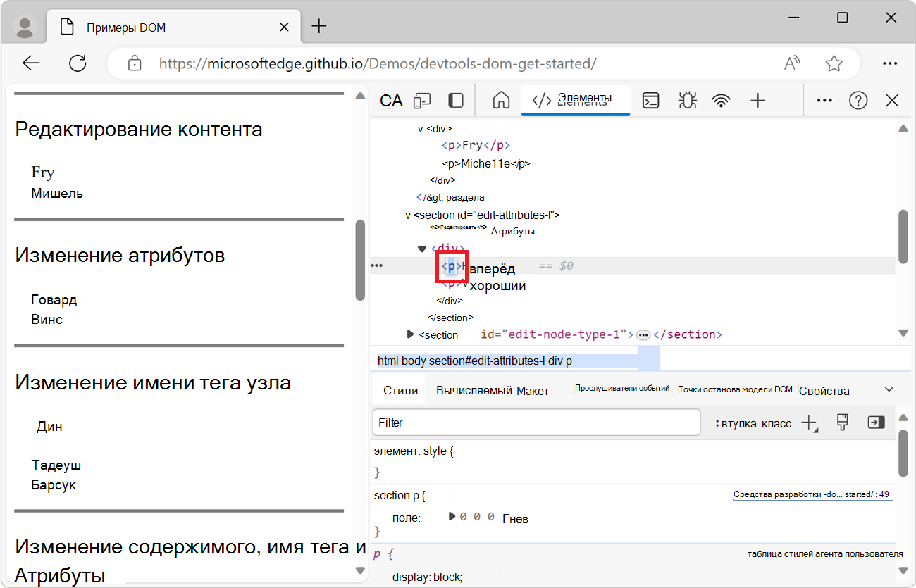Expand the edit-node-type-1 section node
The width and height of the screenshot is (916, 588).
[411, 334]
